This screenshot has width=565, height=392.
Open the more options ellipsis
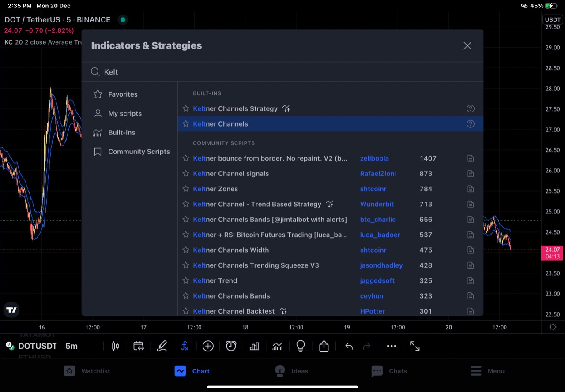392,346
